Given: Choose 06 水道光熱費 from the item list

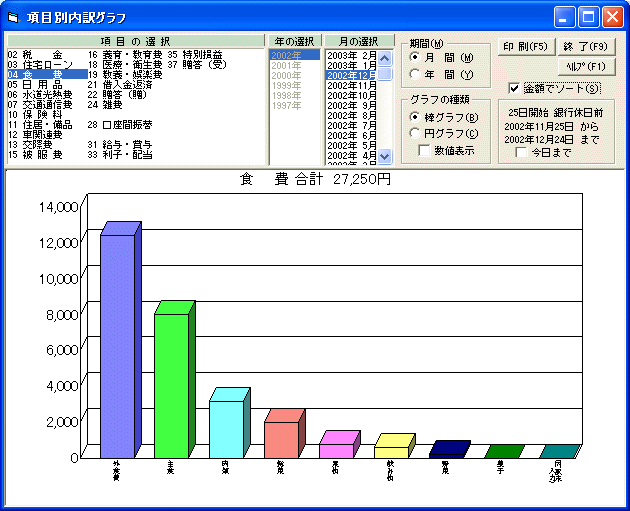Looking at the screenshot, I should (x=40, y=95).
